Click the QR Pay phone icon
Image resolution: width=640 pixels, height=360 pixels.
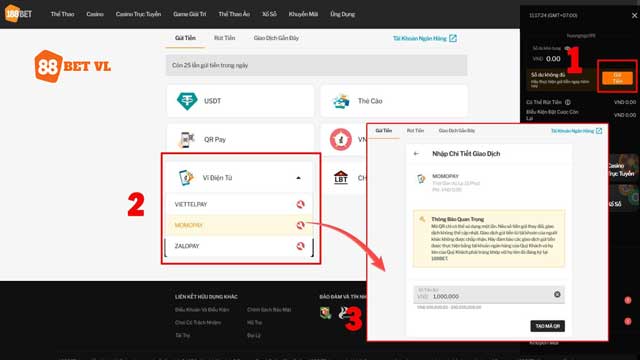coord(186,140)
